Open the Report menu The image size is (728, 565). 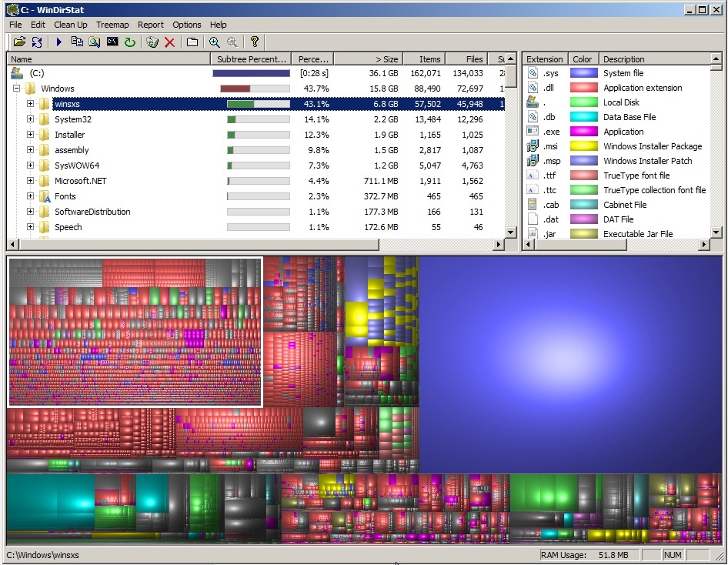click(150, 25)
